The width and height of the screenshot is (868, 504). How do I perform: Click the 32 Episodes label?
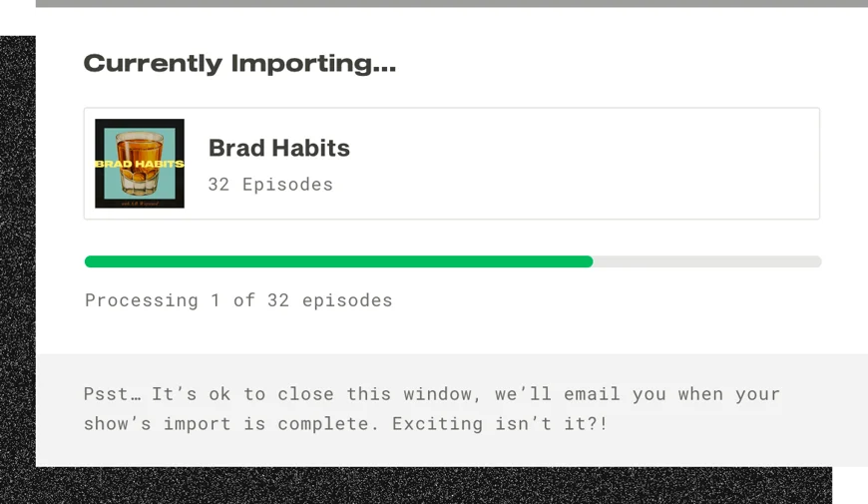[270, 185]
